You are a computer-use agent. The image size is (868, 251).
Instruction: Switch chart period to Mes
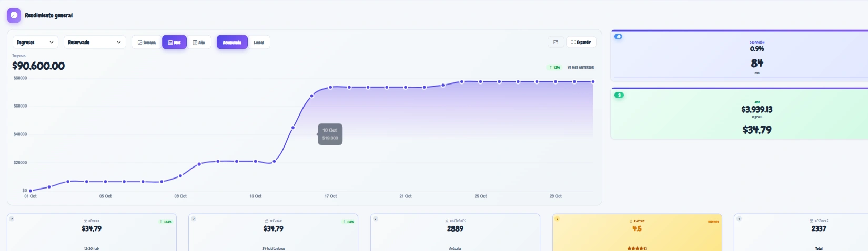[x=174, y=42]
